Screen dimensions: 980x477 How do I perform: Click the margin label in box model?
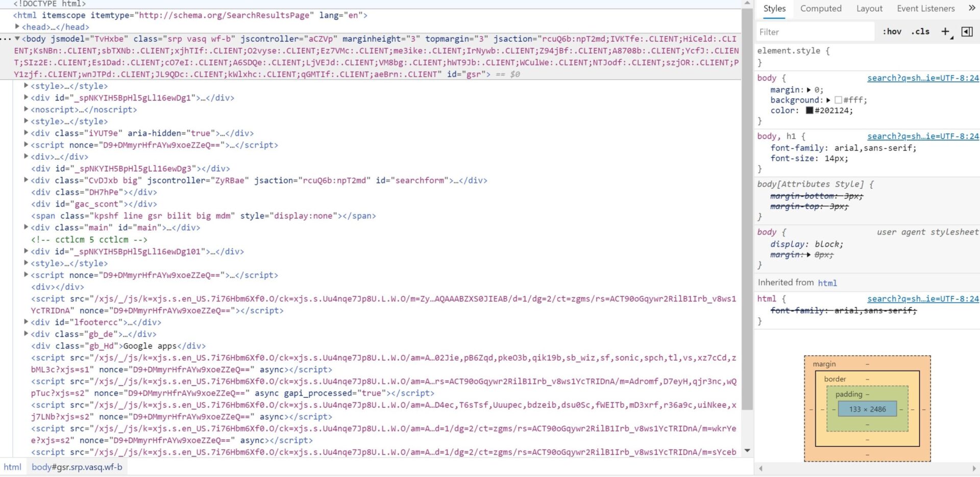coord(824,364)
